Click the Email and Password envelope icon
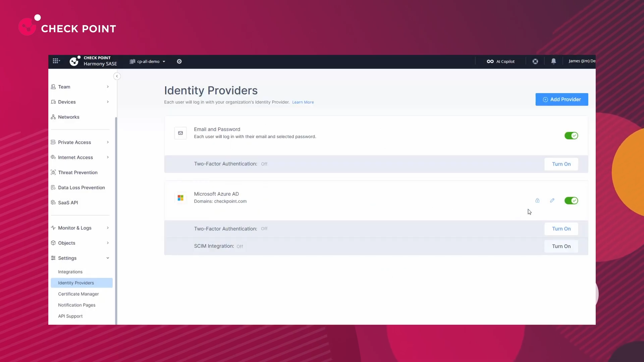644x362 pixels. (x=180, y=133)
